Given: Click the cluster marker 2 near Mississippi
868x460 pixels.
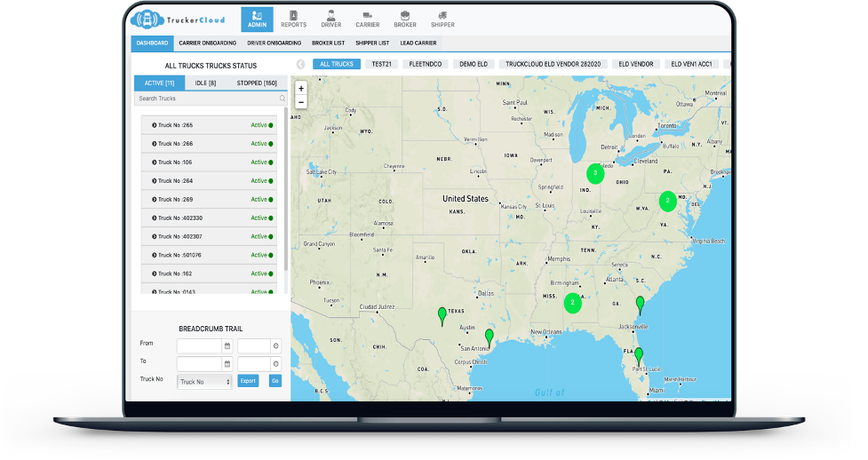Looking at the screenshot, I should 572,303.
